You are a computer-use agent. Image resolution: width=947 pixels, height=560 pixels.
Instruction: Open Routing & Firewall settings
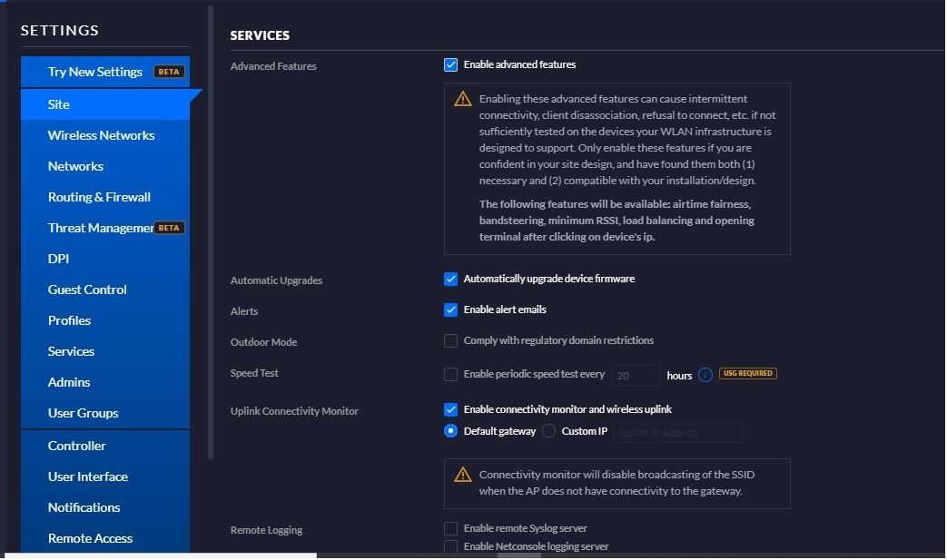(x=99, y=197)
